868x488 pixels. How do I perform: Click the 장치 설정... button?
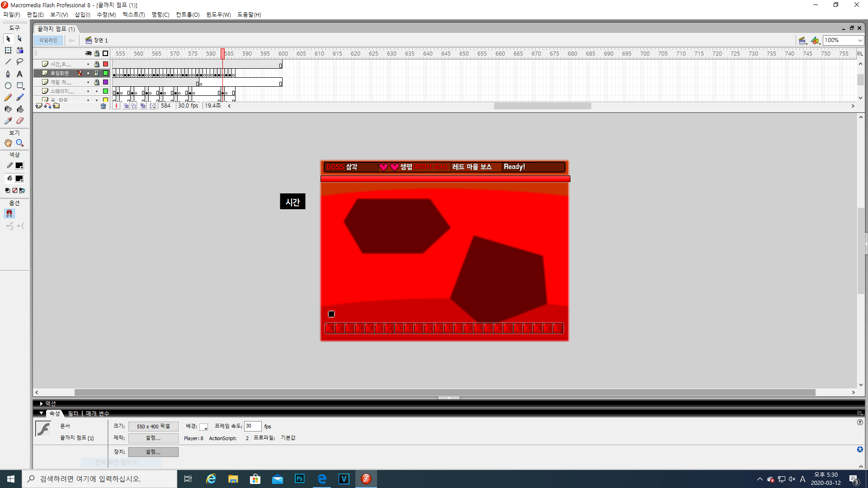pos(153,452)
